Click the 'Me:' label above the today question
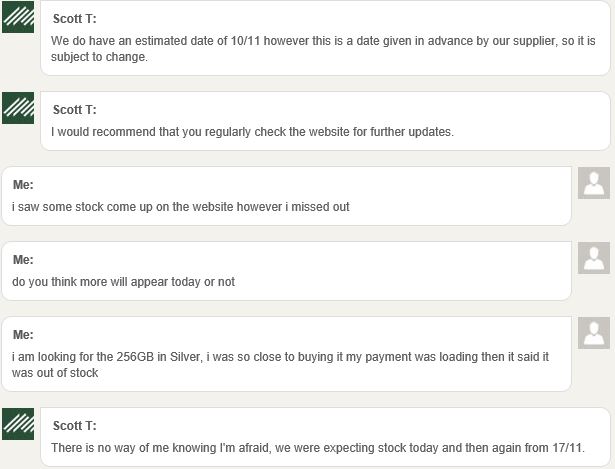This screenshot has height=469, width=615. (x=23, y=260)
